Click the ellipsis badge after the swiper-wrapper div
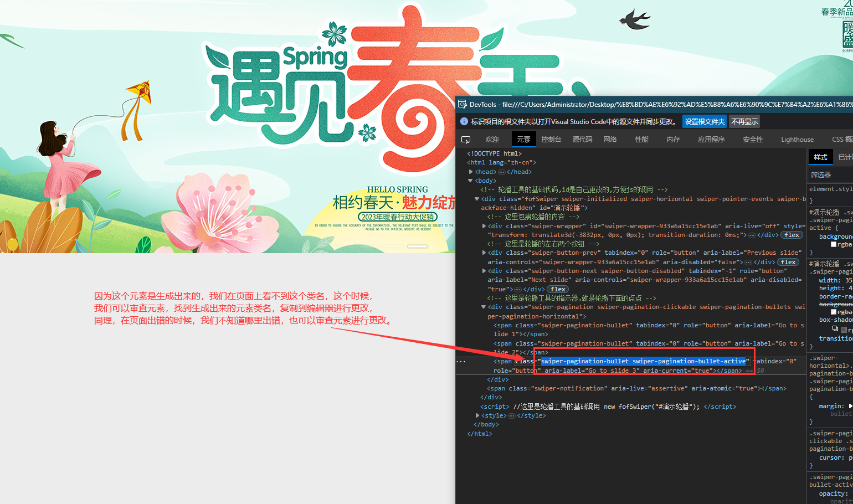 [x=752, y=235]
